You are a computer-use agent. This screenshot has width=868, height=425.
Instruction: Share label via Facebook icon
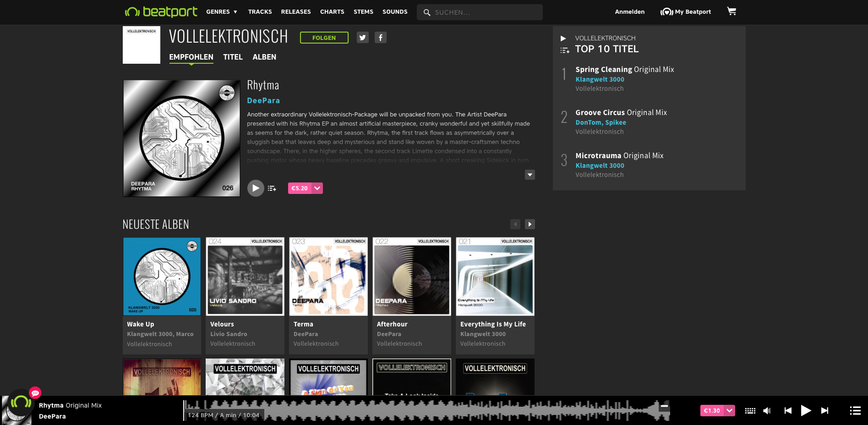(380, 38)
